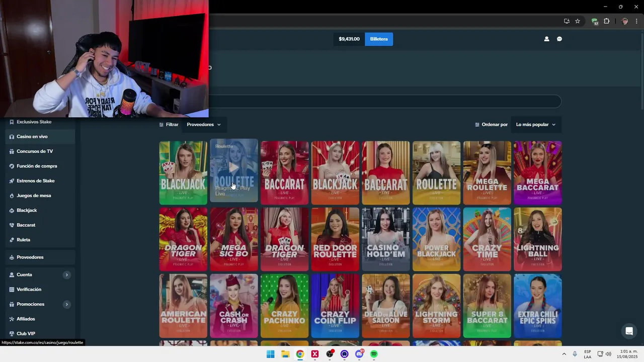The width and height of the screenshot is (644, 362).
Task: Click the microphone icon in system tray
Action: pos(575,354)
